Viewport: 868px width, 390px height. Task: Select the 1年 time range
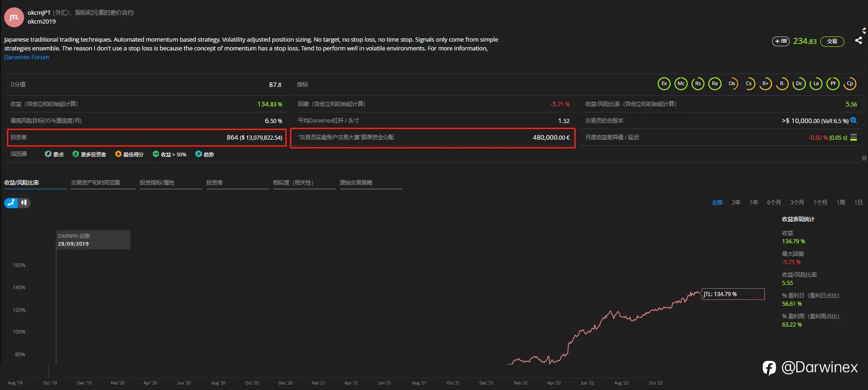point(754,203)
